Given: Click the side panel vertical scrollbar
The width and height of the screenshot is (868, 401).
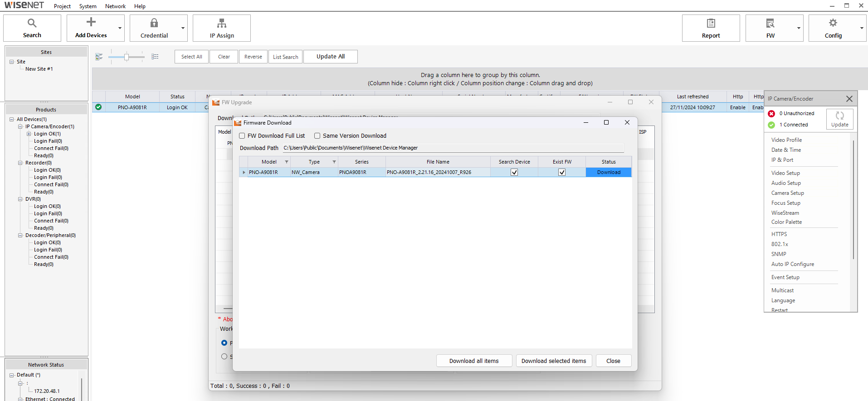Looking at the screenshot, I should click(853, 199).
